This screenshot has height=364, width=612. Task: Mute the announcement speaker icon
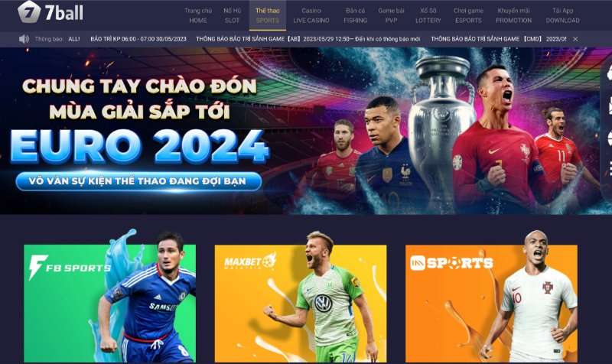[x=24, y=39]
